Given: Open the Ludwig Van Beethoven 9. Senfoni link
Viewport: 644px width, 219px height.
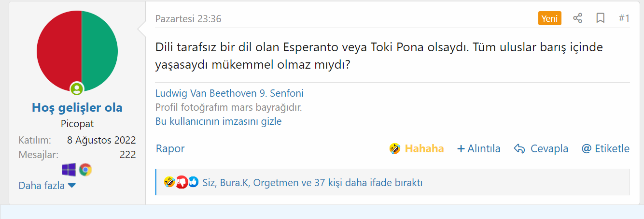Looking at the screenshot, I should click(229, 93).
